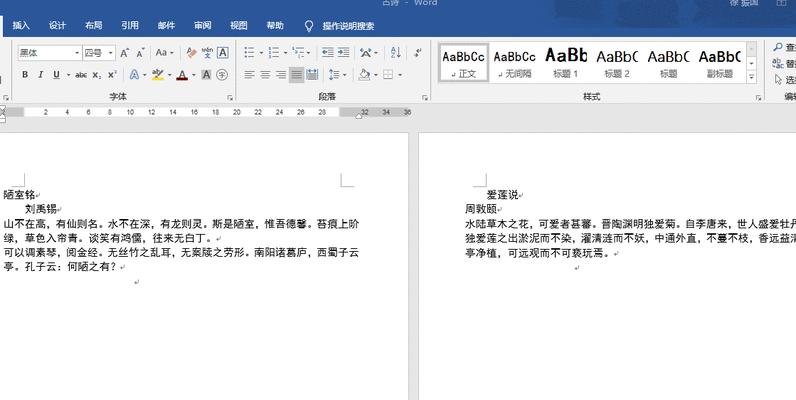The width and height of the screenshot is (796, 400).
Task: Expand borders dropdown arrow
Action: [400, 75]
